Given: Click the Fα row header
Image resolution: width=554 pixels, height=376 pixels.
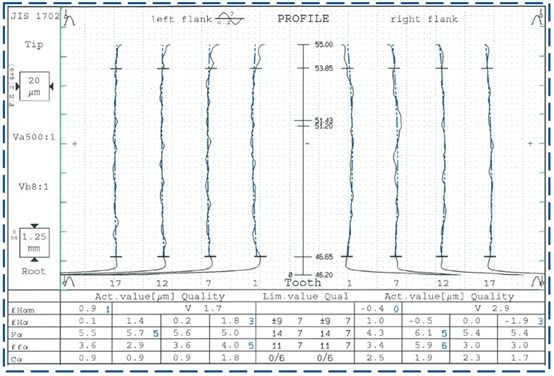Looking at the screenshot, I should pyautogui.click(x=17, y=335).
